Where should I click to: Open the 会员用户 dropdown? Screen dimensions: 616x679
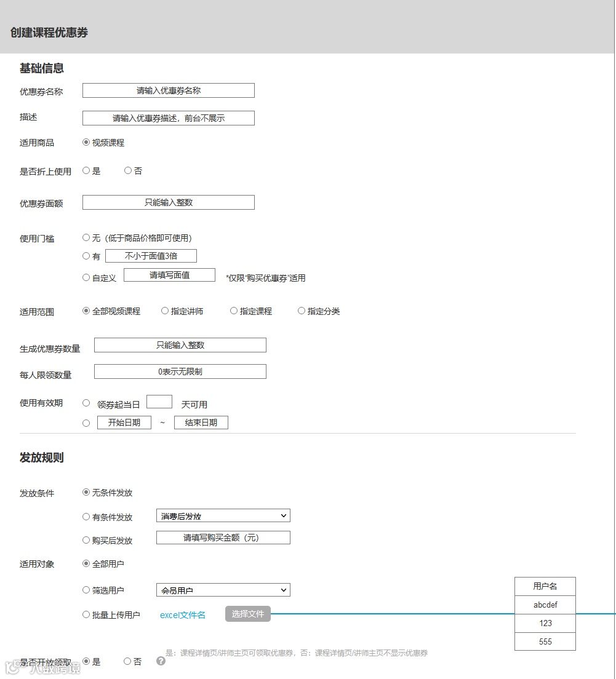click(x=223, y=590)
